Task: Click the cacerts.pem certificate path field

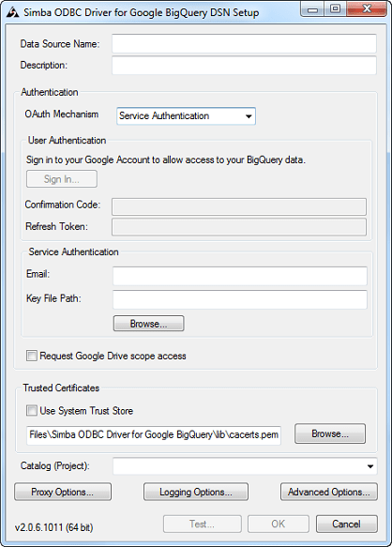Action: pos(154,434)
